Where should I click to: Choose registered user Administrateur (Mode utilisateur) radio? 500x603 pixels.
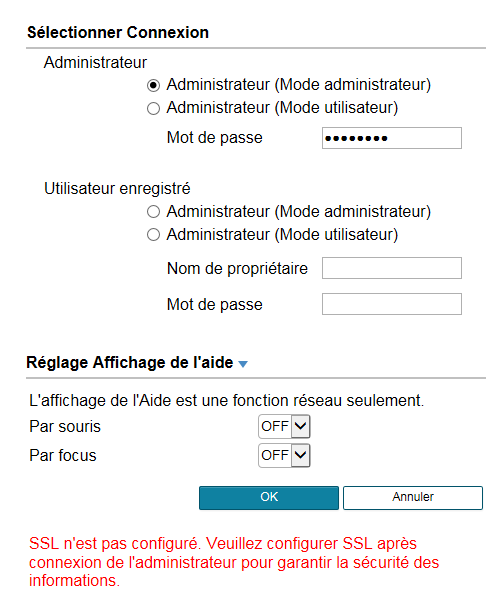pos(153,235)
